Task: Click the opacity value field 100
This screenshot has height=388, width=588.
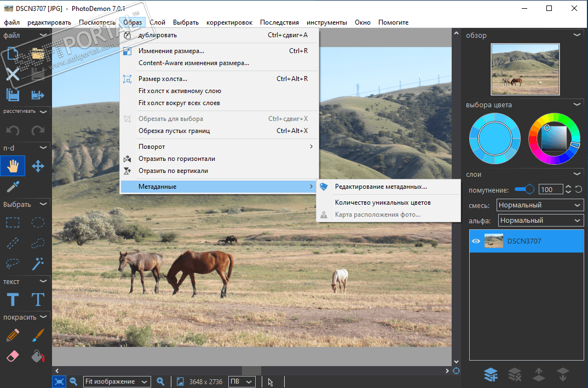Action: tap(551, 189)
